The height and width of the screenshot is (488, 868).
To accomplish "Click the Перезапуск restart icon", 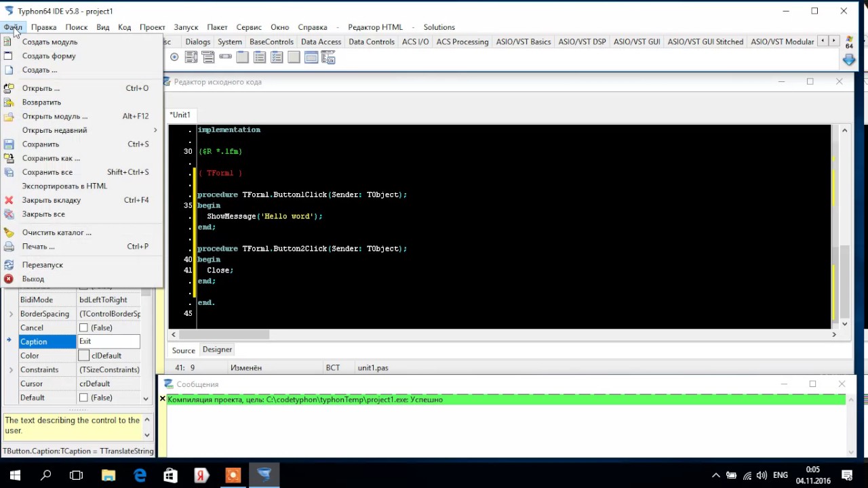I will 9,265.
